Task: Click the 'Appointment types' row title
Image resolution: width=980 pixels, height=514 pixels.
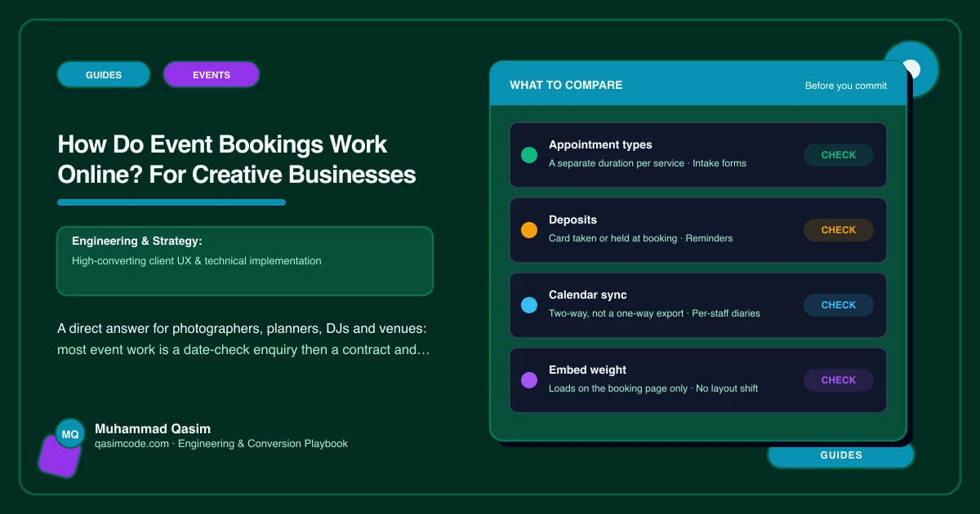Action: click(600, 145)
